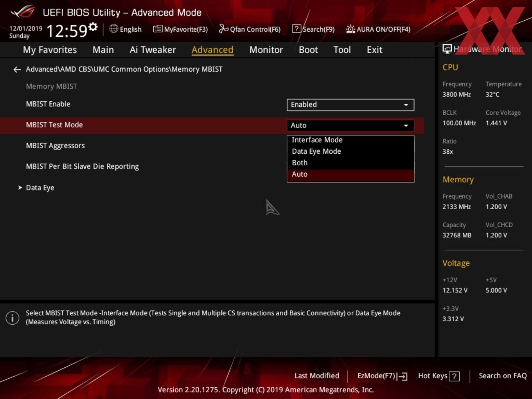
Task: Click English language button
Action: [x=126, y=29]
